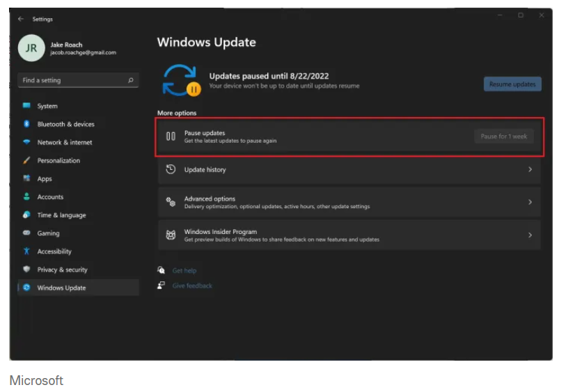Go to Bluetooth & devices
The width and height of the screenshot is (566, 392).
[79, 124]
